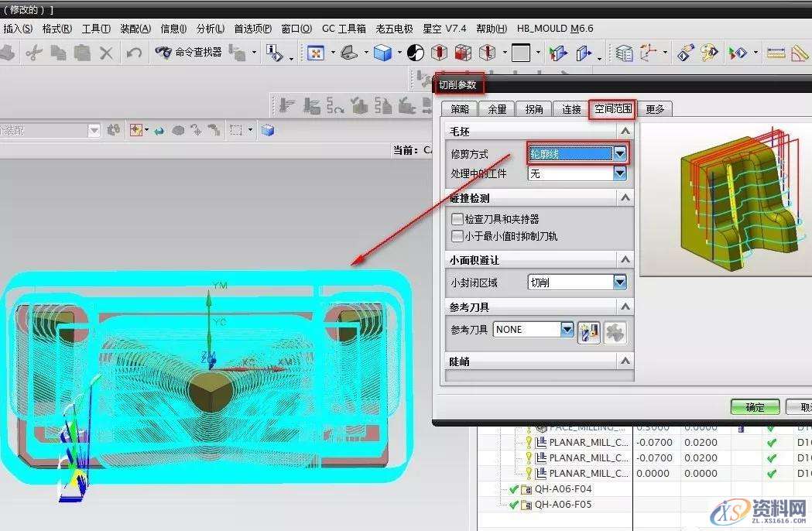
Task: Open the 参考刀具 NONE dropdown
Action: point(567,329)
